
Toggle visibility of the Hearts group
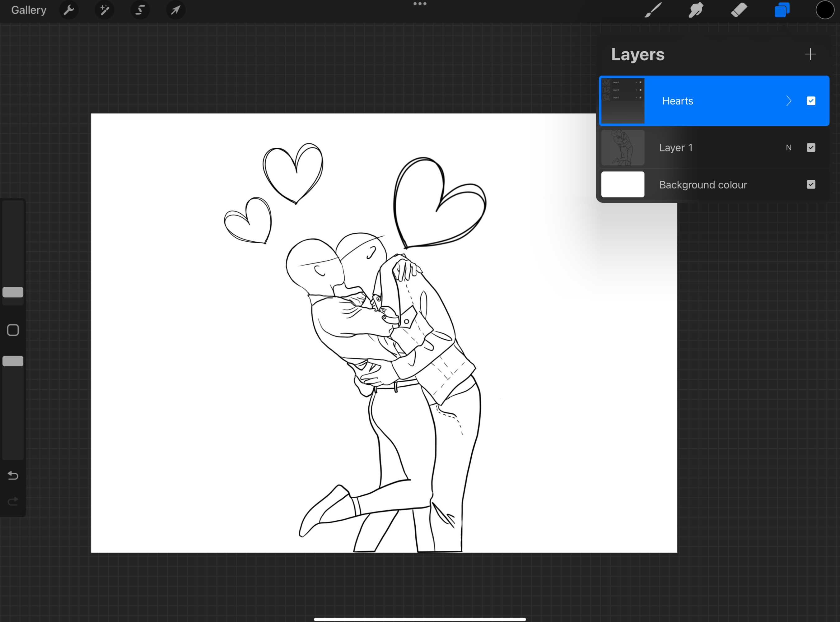pyautogui.click(x=811, y=100)
